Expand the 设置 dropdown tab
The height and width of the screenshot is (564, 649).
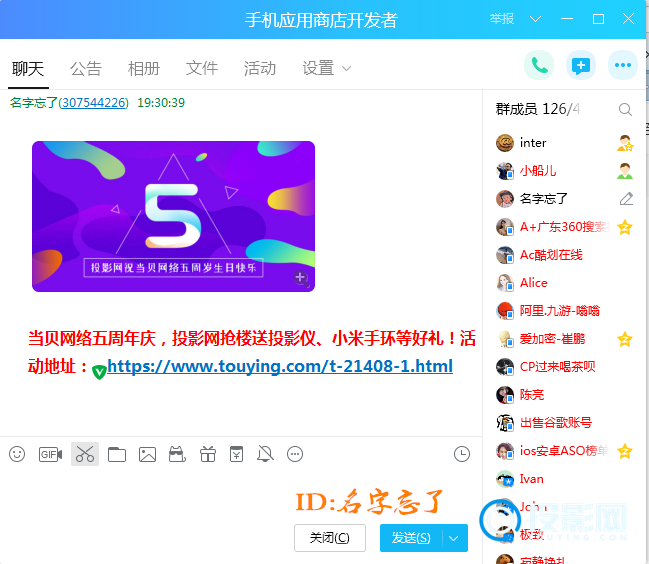[x=327, y=68]
